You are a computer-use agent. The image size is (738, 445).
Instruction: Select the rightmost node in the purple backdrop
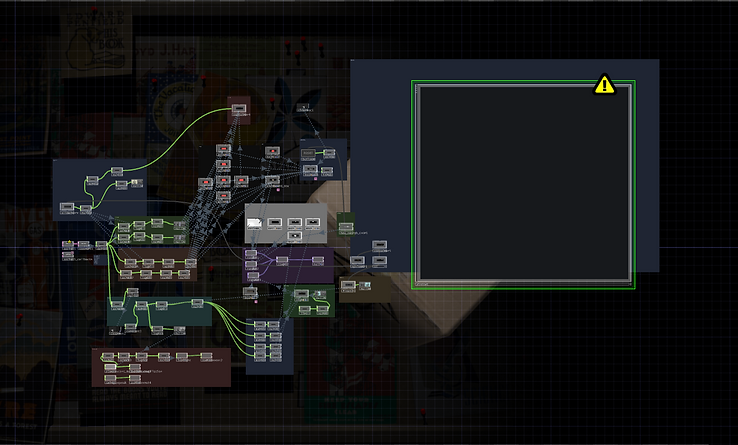point(318,260)
